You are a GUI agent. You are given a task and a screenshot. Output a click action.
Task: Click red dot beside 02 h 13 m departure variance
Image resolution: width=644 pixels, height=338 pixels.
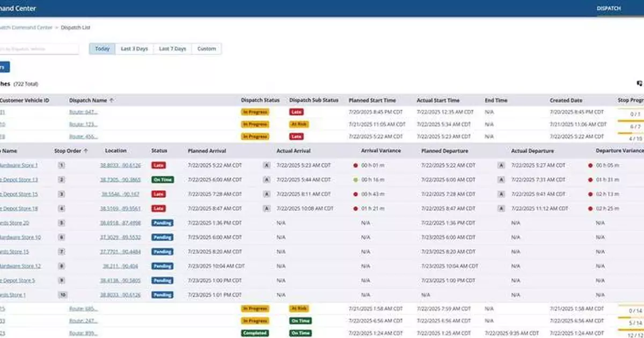[x=590, y=194]
